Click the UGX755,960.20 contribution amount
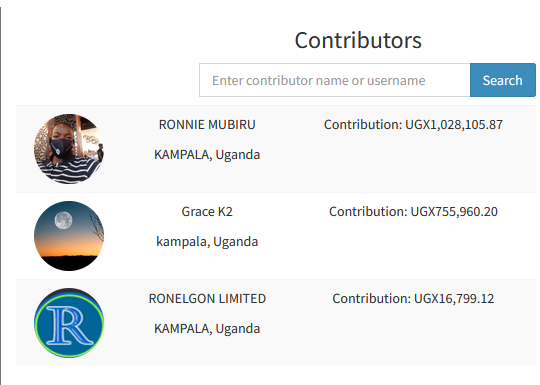This screenshot has width=540, height=385. 454,211
